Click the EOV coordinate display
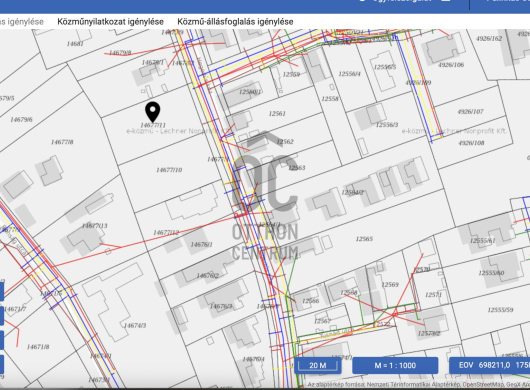The width and height of the screenshot is (530, 390). [x=489, y=365]
